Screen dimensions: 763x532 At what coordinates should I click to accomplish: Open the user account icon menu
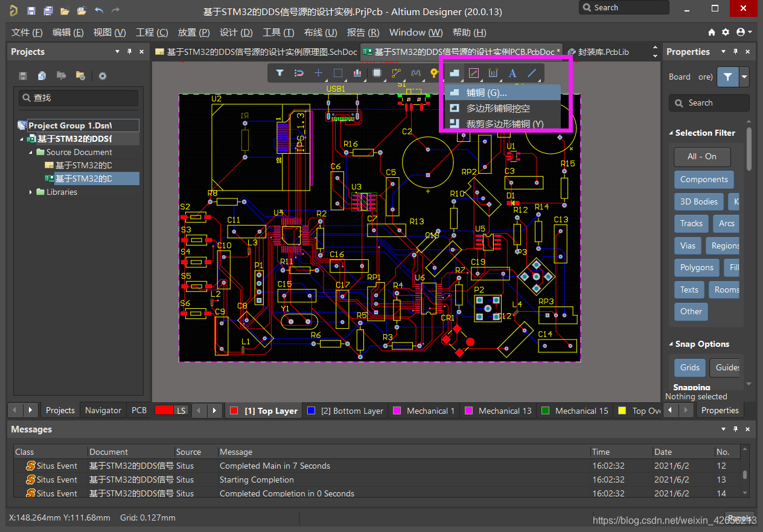click(x=744, y=32)
